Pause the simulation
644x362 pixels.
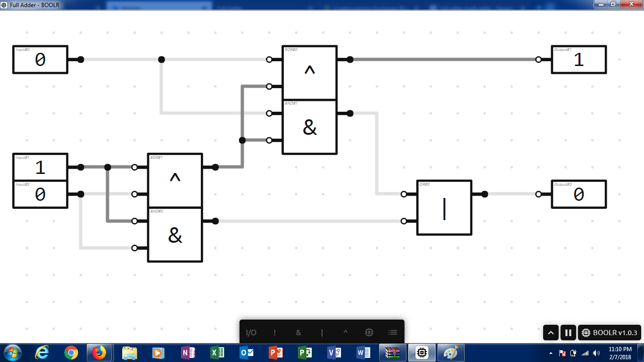click(x=568, y=333)
